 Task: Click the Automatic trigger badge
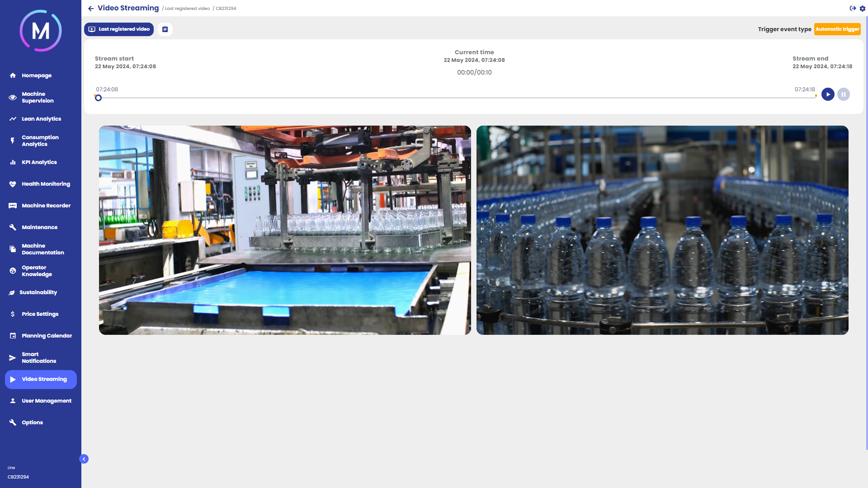(x=837, y=29)
